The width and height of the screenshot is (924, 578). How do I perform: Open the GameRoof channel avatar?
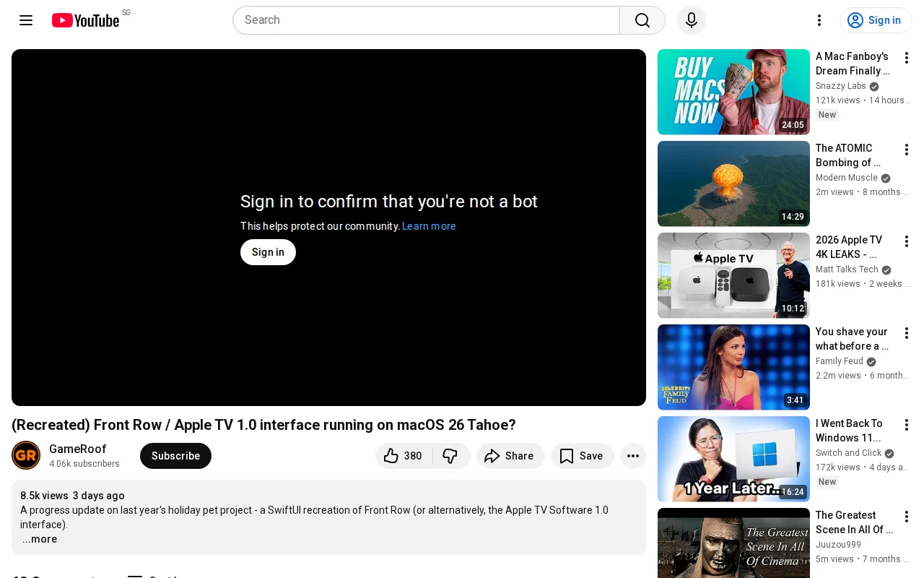pos(26,455)
